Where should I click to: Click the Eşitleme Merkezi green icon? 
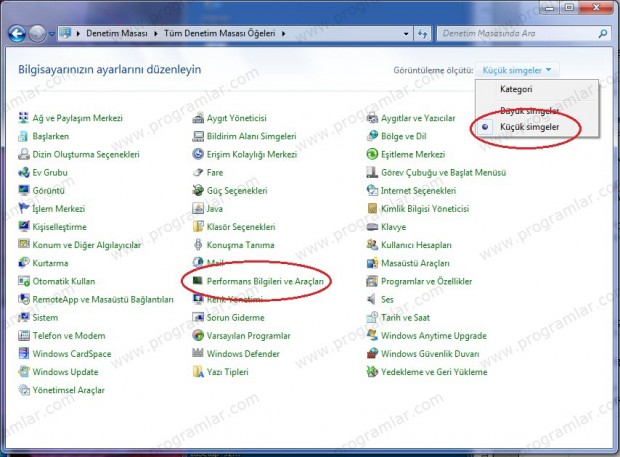pos(372,154)
